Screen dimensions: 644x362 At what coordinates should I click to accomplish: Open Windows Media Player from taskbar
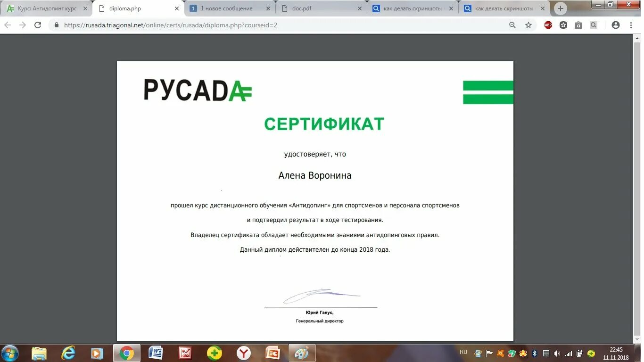(x=97, y=353)
